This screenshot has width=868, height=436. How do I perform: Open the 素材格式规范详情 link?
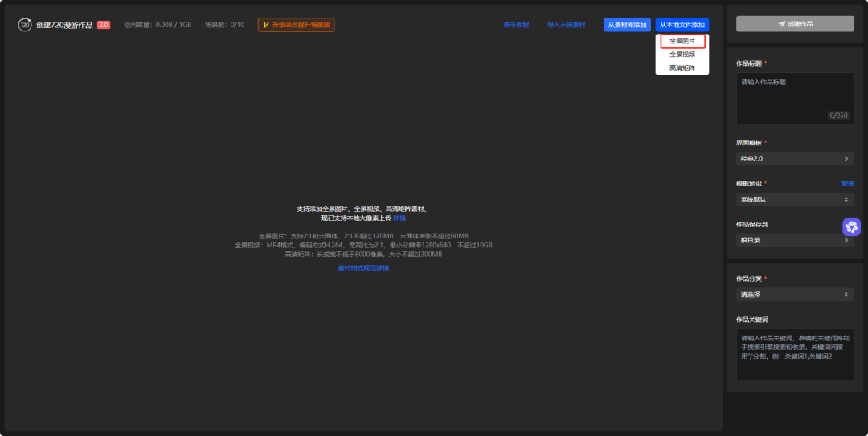(364, 268)
